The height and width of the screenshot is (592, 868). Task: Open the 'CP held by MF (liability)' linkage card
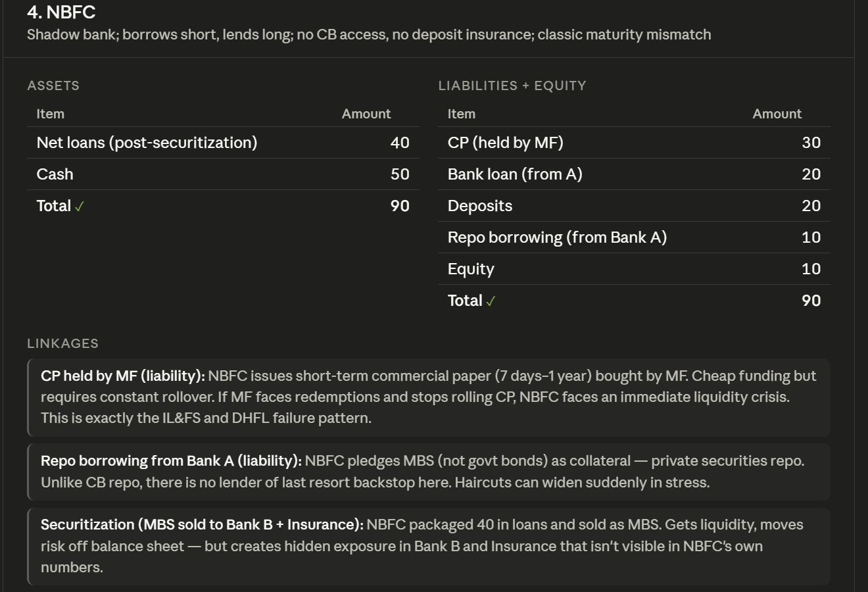click(429, 397)
